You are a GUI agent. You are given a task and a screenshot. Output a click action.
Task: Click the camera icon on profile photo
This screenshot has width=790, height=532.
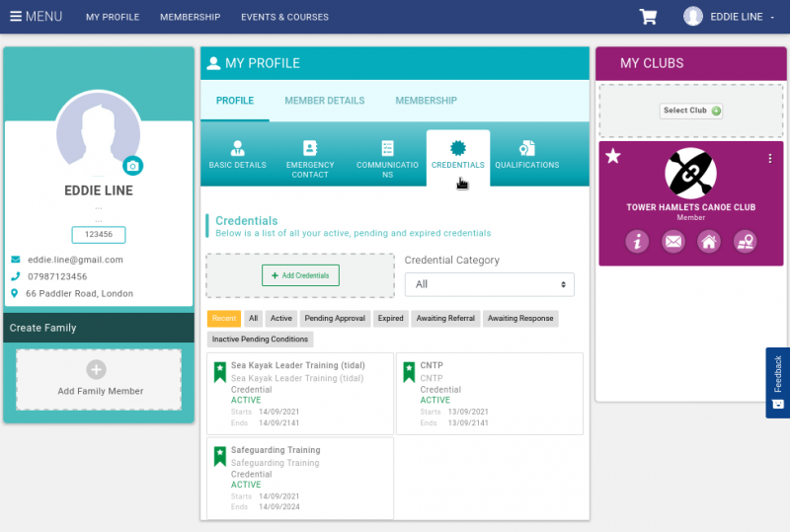[x=132, y=166]
